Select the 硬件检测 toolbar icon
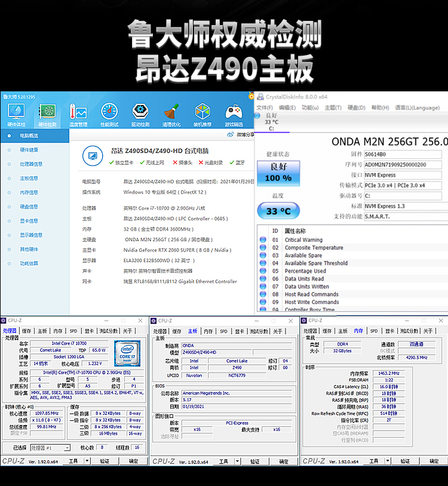The height and width of the screenshot is (486, 448). point(47,115)
